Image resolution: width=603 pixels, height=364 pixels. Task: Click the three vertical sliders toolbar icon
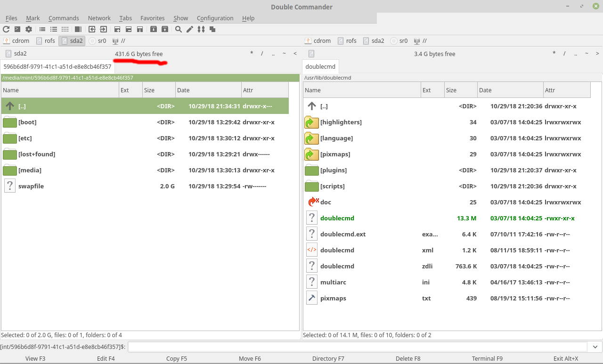(201, 29)
